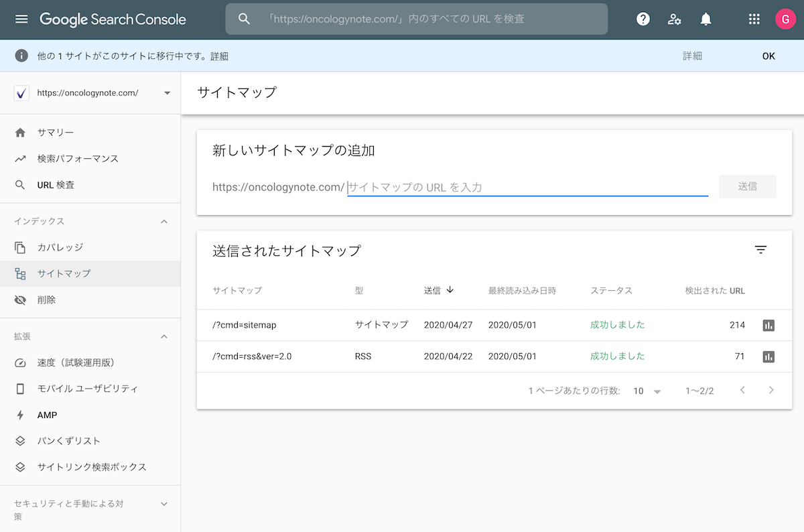The image size is (804, 532).
Task: Click OK on the migration notice
Action: 768,56
